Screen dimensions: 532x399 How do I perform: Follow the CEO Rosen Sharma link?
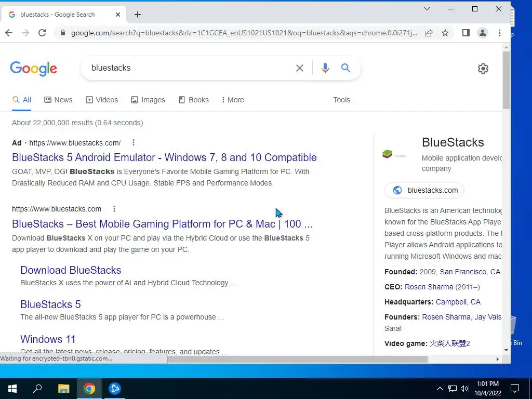(429, 287)
